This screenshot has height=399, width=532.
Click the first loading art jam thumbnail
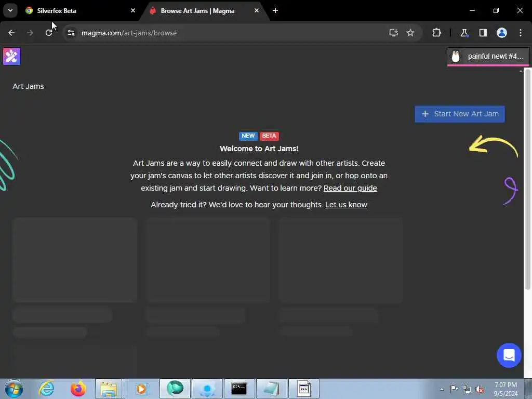point(75,260)
